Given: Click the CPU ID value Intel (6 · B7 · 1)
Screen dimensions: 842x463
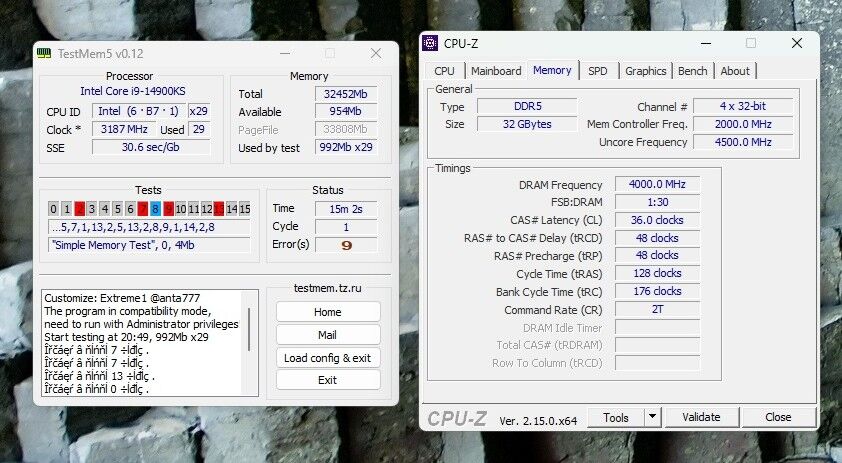Looking at the screenshot, I should pos(138,111).
